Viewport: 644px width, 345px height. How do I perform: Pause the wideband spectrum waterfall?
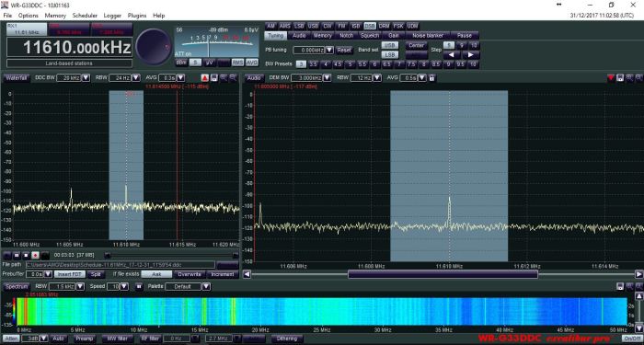tap(139, 286)
